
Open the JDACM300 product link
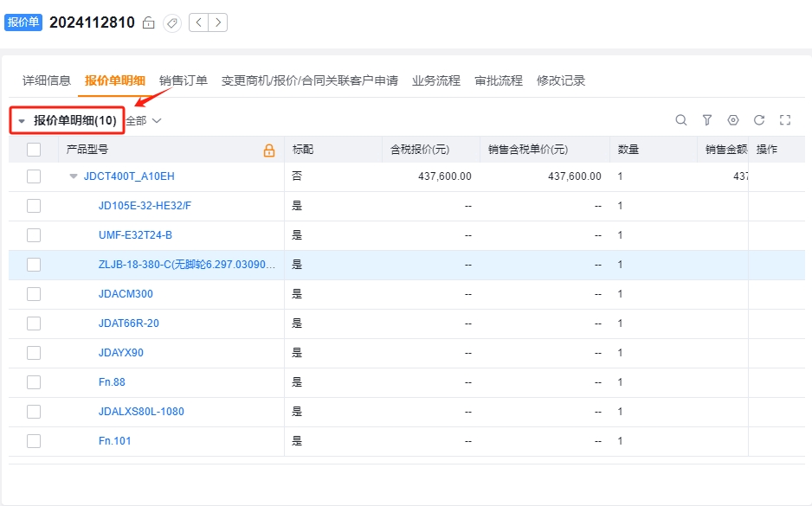pyautogui.click(x=126, y=294)
